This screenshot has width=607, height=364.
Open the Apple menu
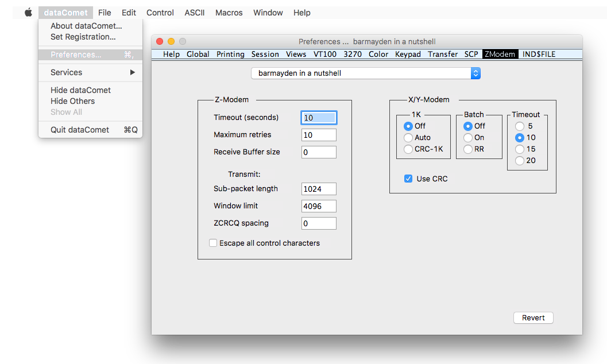point(28,13)
